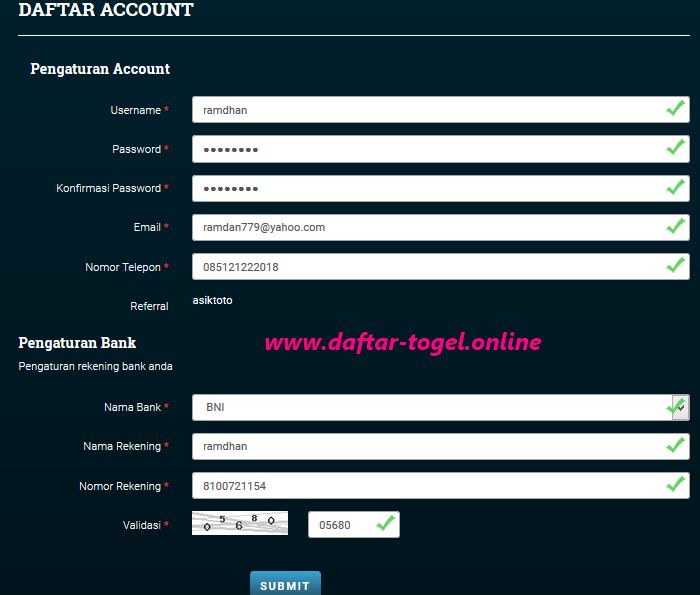This screenshot has width=700, height=595.
Task: Click the Nama Rekening input field
Action: [441, 446]
